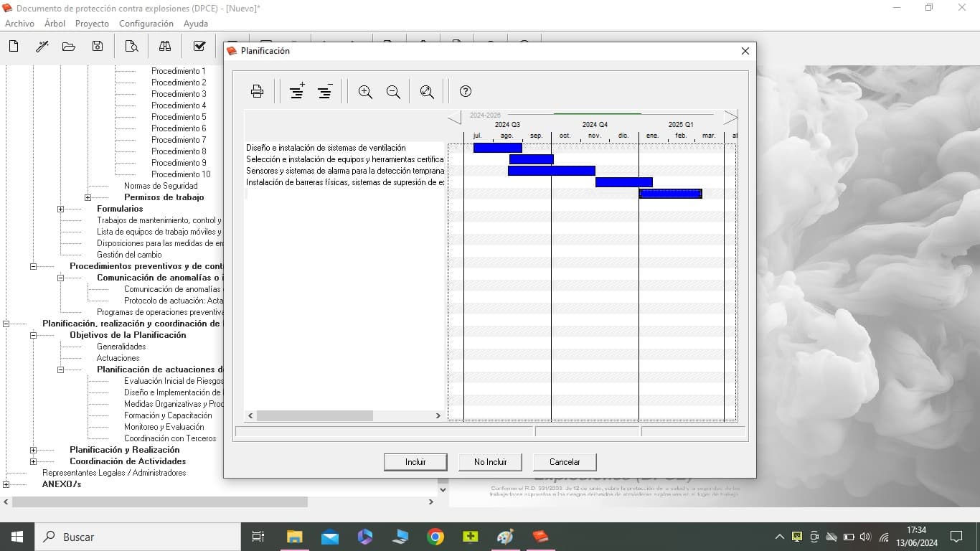This screenshot has height=551, width=980.
Task: Click the Windows search box Buscar
Action: tap(137, 537)
